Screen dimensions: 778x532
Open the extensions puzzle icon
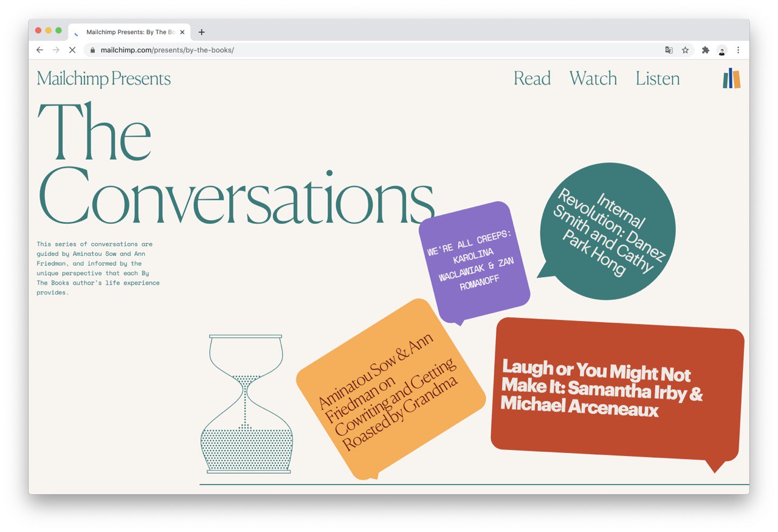[705, 50]
